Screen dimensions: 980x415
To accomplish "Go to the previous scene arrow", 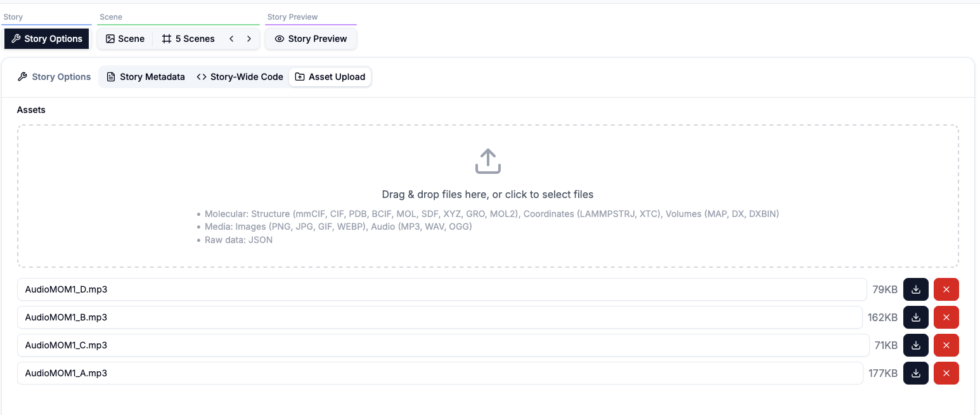I will click(231, 39).
